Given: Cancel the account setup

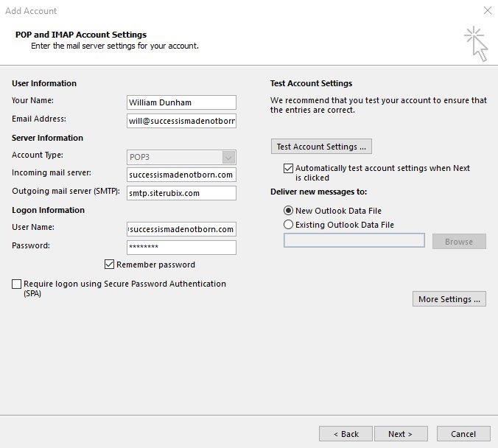Looking at the screenshot, I should point(463,434).
